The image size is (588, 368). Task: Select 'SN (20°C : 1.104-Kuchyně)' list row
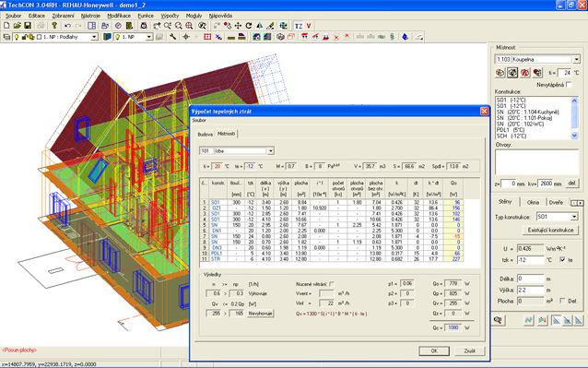point(533,112)
